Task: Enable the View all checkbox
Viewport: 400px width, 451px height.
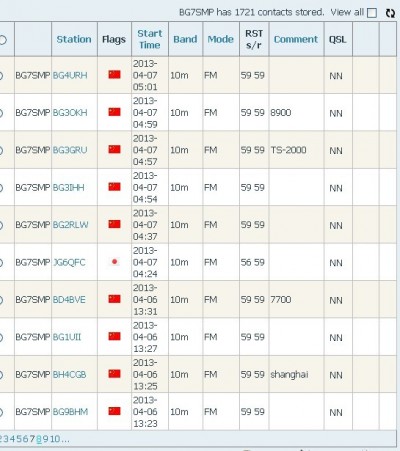Action: (372, 13)
